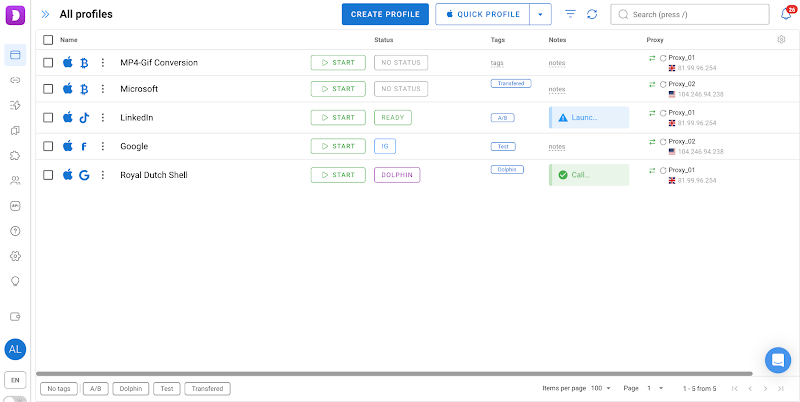Screen dimensions: 800x402
Task: Check the Microsoft profile checkbox
Action: (48, 89)
